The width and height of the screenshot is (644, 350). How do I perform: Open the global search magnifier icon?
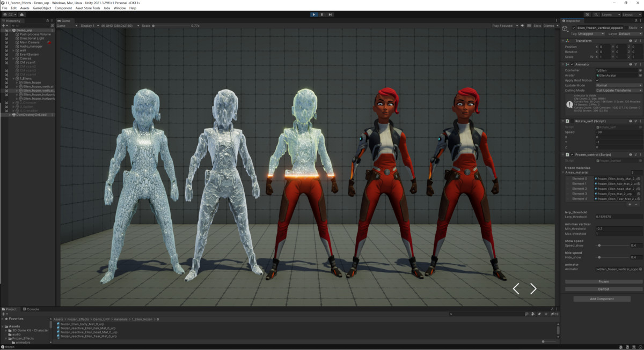[x=595, y=14]
